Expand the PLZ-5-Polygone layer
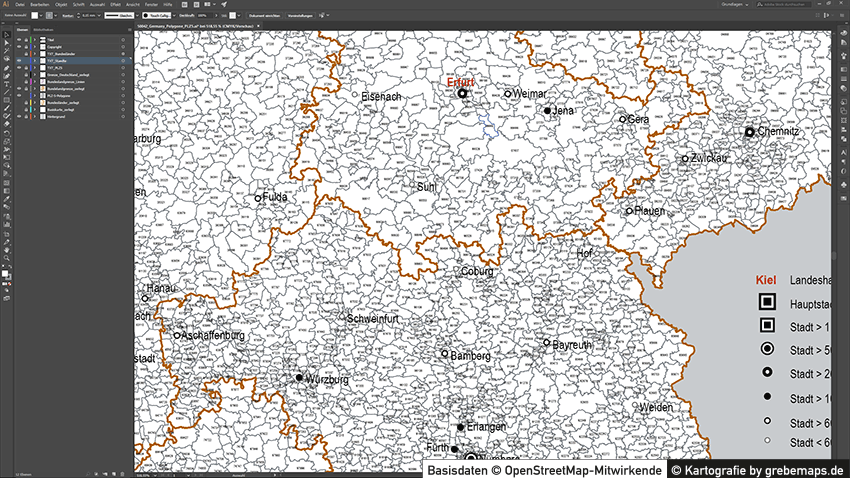 pos(35,95)
